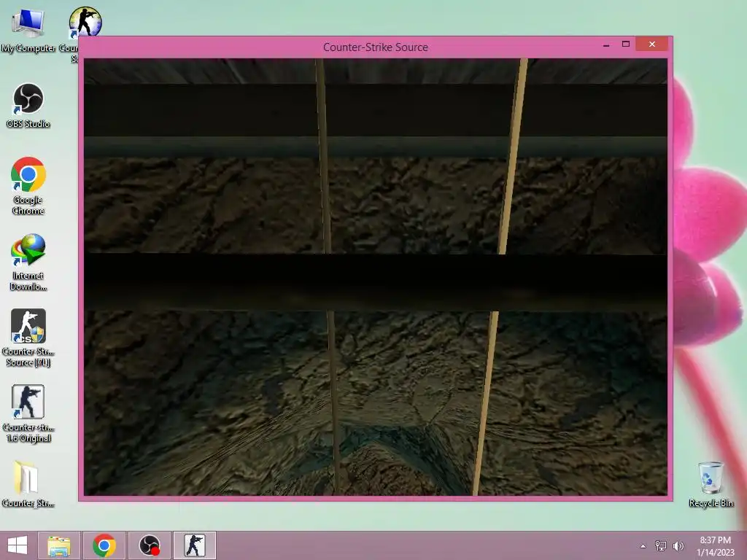Open Google Chrome desktop shortcut
Screen dimensions: 747x560
click(x=28, y=186)
